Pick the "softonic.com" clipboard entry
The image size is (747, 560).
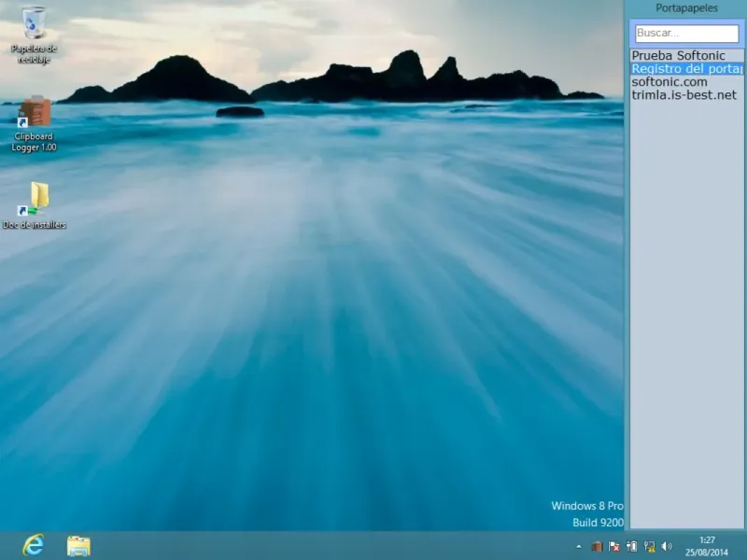pos(669,82)
